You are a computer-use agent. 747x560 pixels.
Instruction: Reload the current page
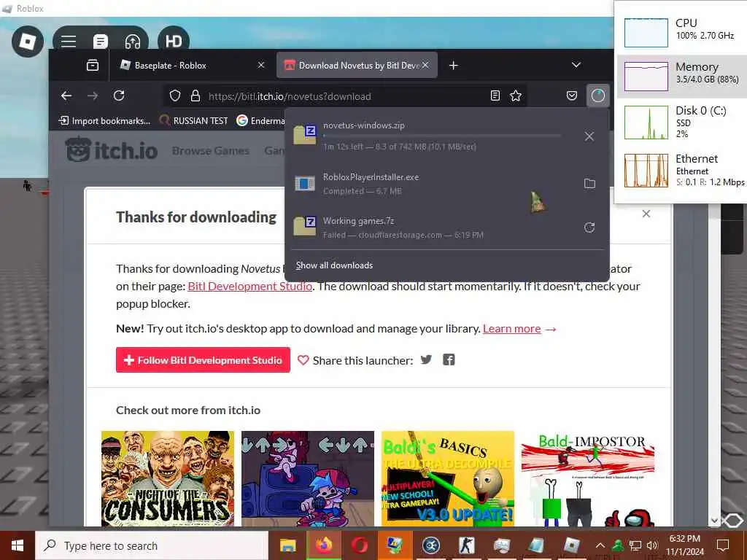coord(119,96)
